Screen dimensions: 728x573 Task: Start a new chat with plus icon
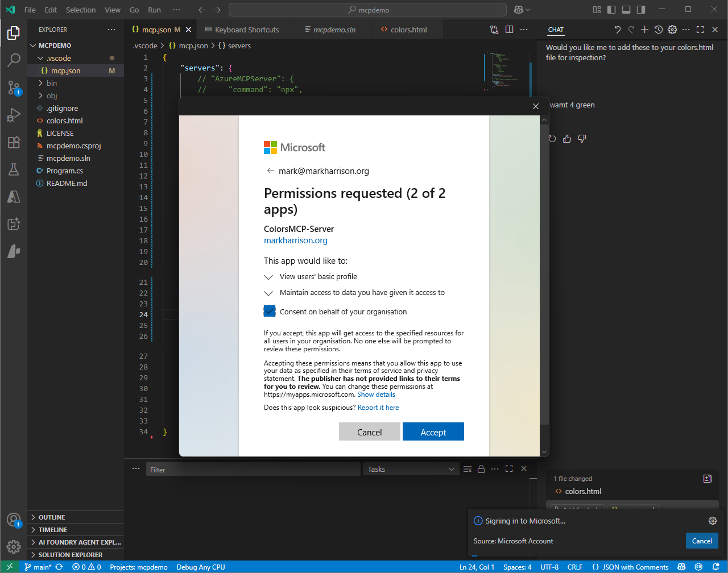[x=644, y=30]
